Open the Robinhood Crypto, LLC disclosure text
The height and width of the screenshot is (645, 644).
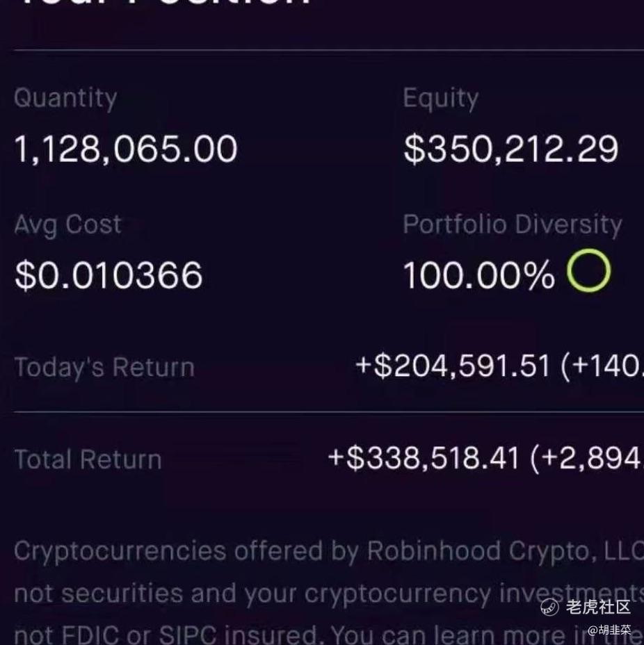[x=506, y=551]
